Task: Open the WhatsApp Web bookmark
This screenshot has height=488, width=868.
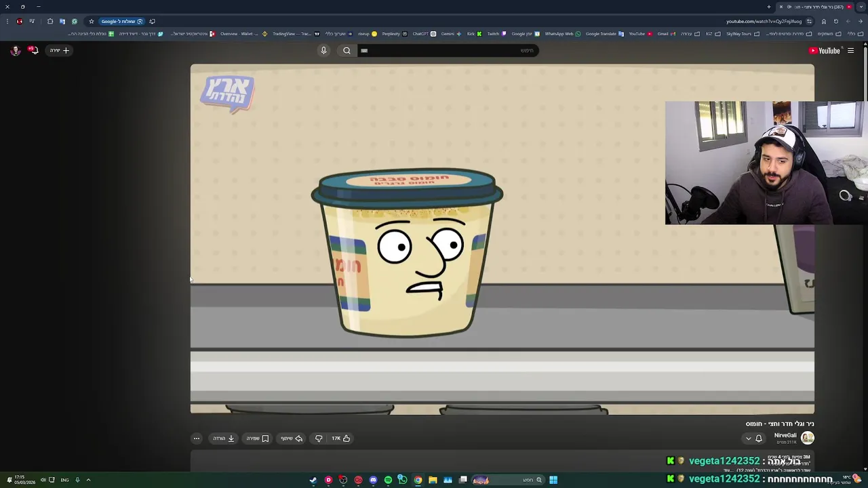Action: [563, 34]
